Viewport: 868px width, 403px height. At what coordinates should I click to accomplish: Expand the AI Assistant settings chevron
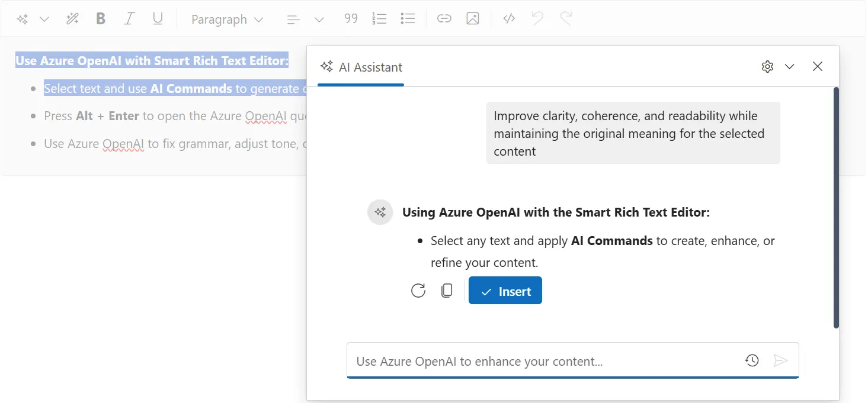click(789, 67)
